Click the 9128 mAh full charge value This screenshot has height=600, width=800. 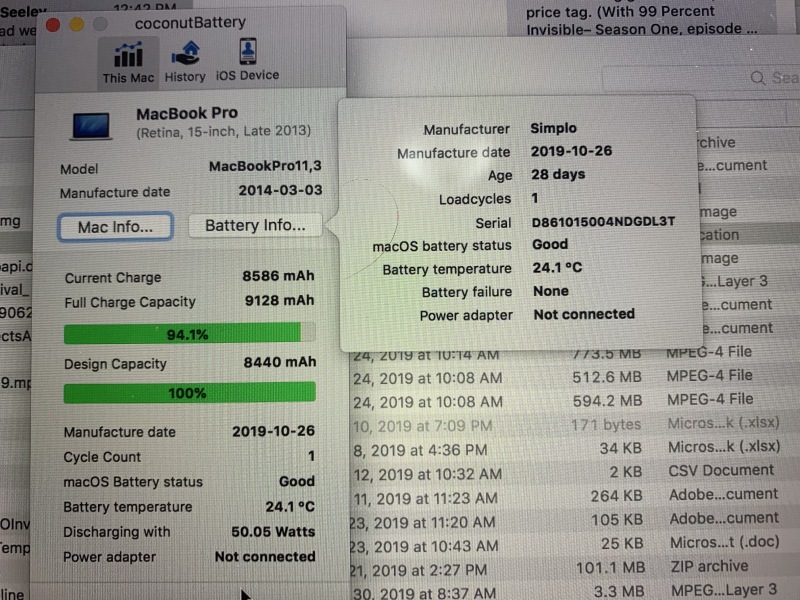[279, 301]
